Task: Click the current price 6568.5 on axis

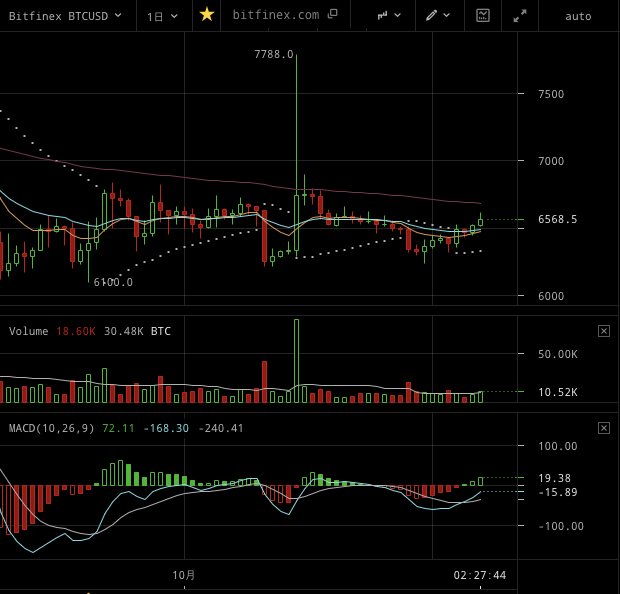Action: pos(558,219)
